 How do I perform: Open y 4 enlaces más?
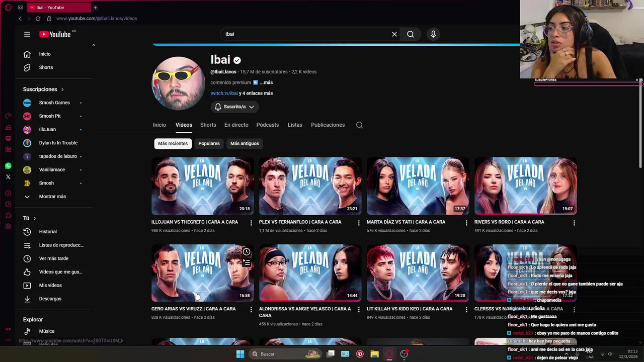coord(256,94)
